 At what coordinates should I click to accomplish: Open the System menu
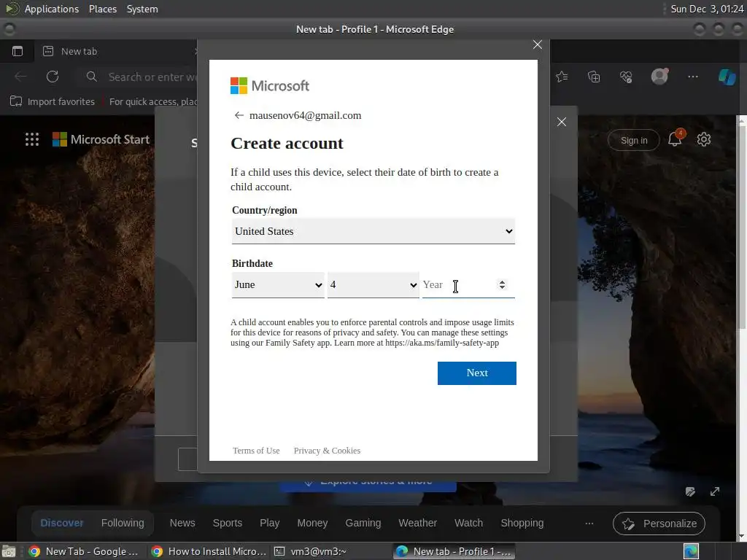pyautogui.click(x=142, y=9)
